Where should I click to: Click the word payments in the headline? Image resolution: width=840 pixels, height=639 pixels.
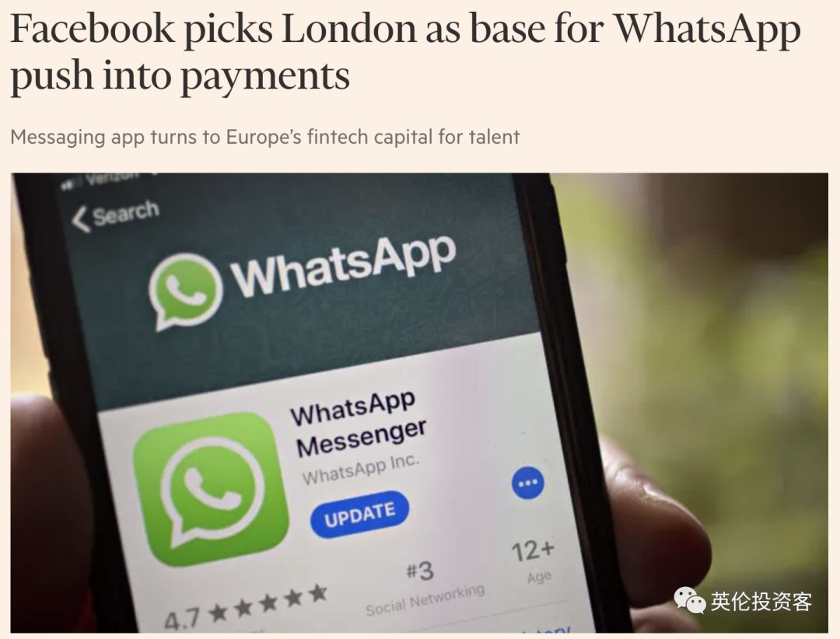[265, 76]
